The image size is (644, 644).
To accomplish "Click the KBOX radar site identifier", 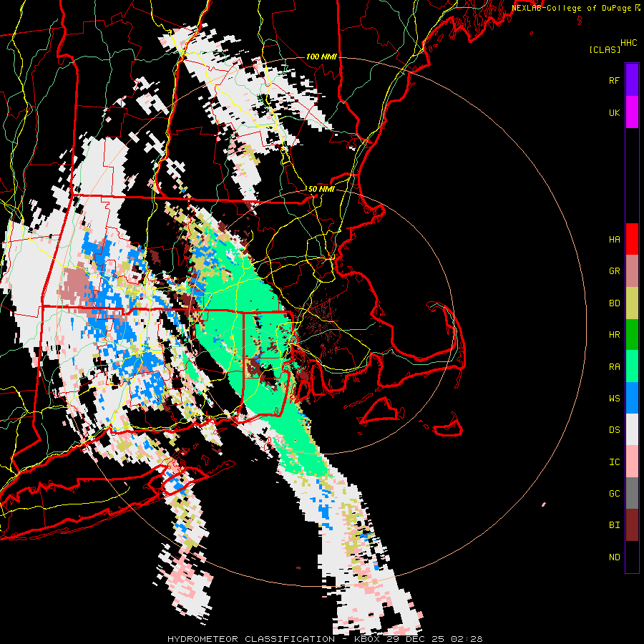I will [x=369, y=639].
